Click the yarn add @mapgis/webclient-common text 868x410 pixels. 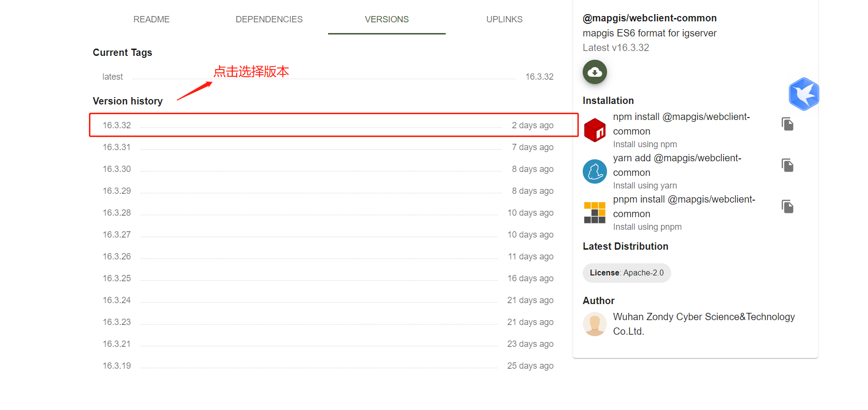(x=677, y=165)
